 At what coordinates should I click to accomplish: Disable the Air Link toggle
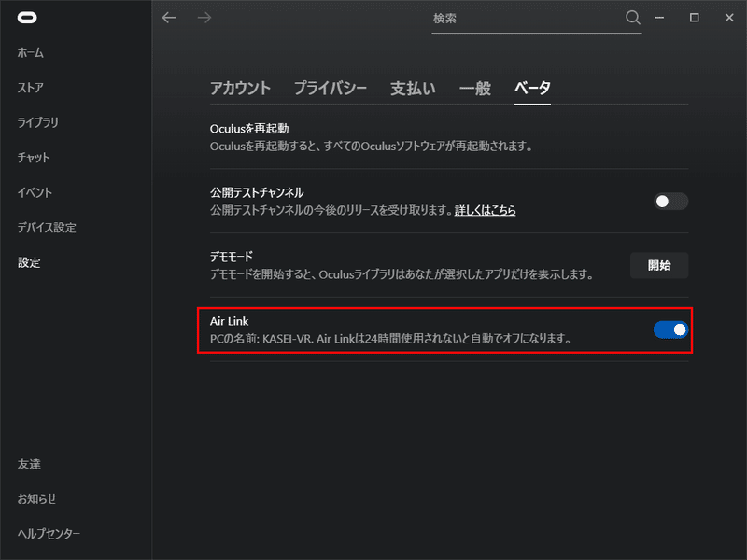point(669,329)
